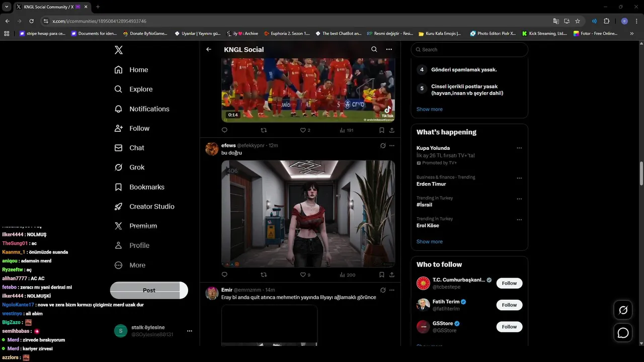Repost efews post

pyautogui.click(x=264, y=275)
